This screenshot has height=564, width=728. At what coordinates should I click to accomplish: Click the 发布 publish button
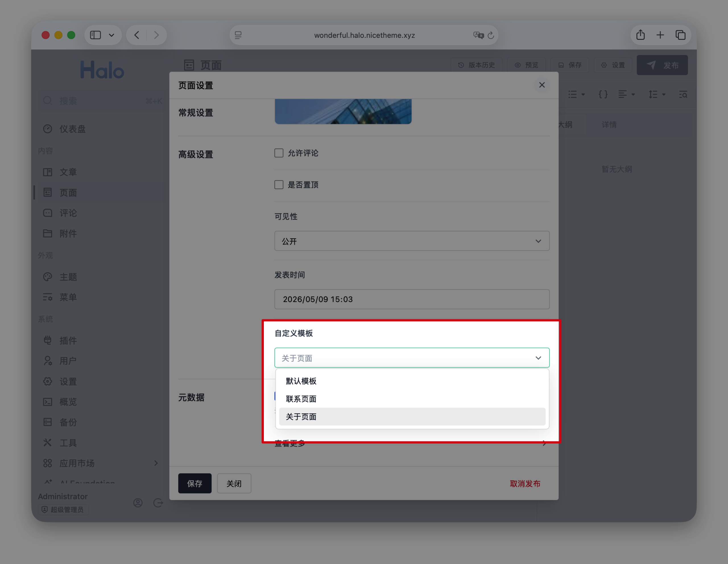[662, 65]
